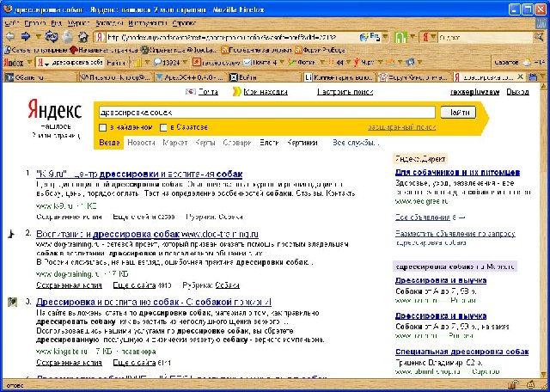Open Фотки on the Yandex.Bar
This screenshot has width=550, height=392.
point(302,63)
